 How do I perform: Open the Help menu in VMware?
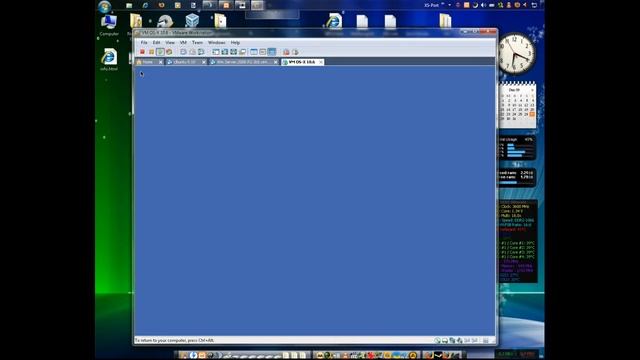(x=235, y=42)
